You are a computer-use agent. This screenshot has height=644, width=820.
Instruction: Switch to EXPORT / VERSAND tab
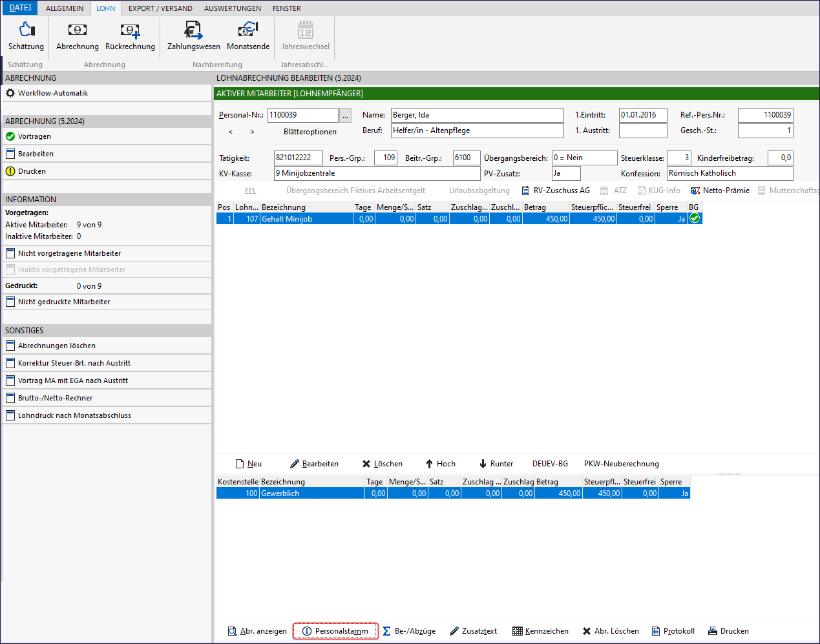160,8
